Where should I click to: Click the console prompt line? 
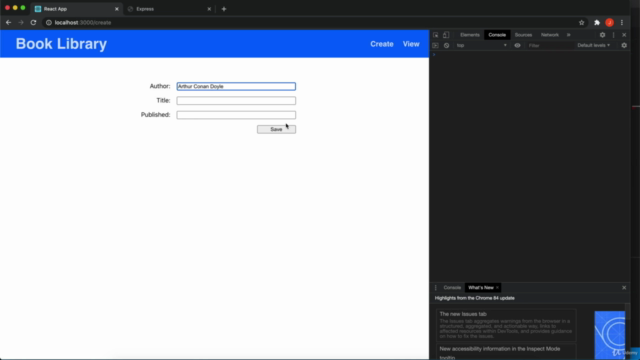[x=529, y=54]
